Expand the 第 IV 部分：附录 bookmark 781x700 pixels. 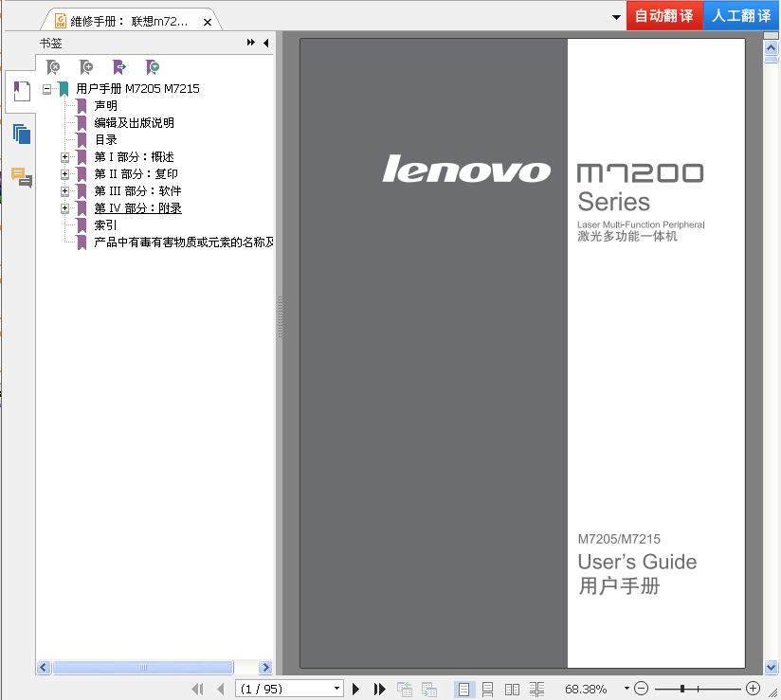pos(64,208)
